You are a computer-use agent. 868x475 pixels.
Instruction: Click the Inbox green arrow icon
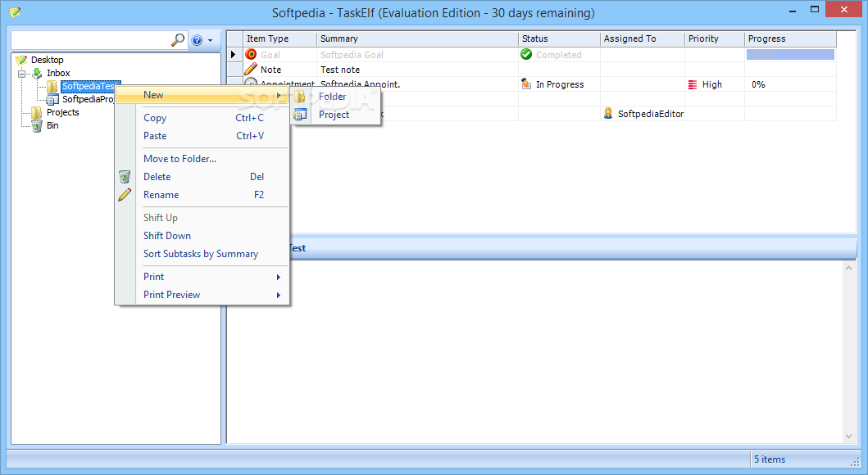(x=37, y=73)
